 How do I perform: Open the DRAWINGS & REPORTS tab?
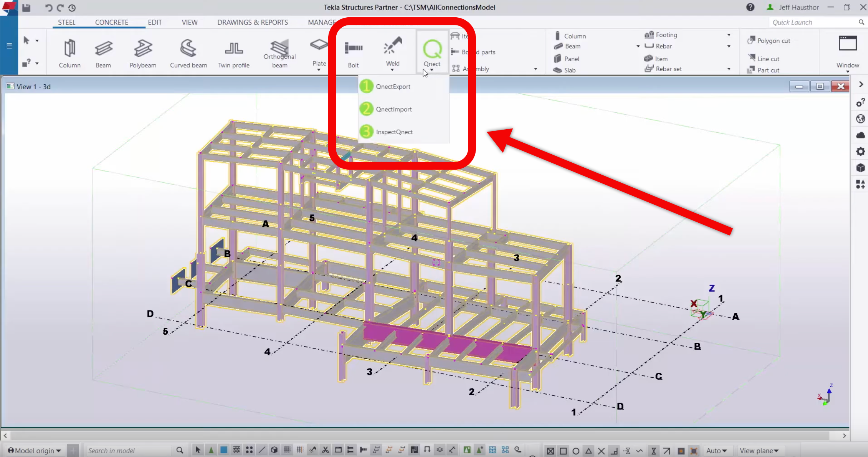[x=252, y=22]
